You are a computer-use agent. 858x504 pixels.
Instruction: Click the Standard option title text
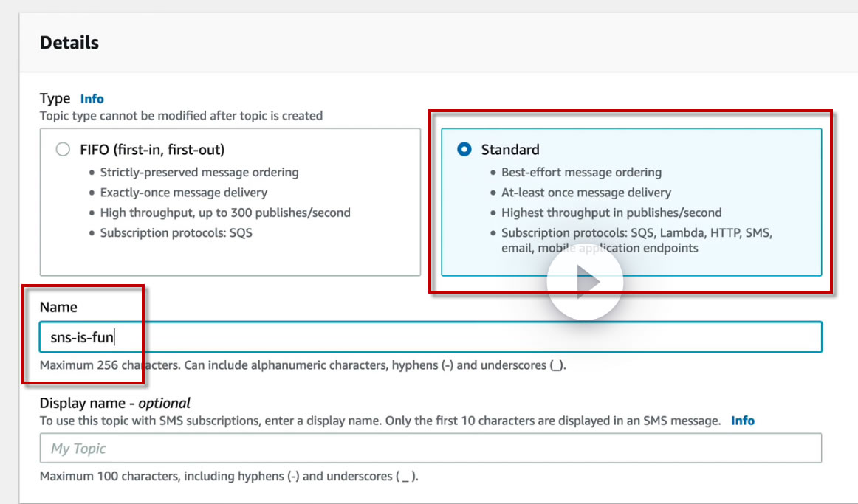click(510, 150)
